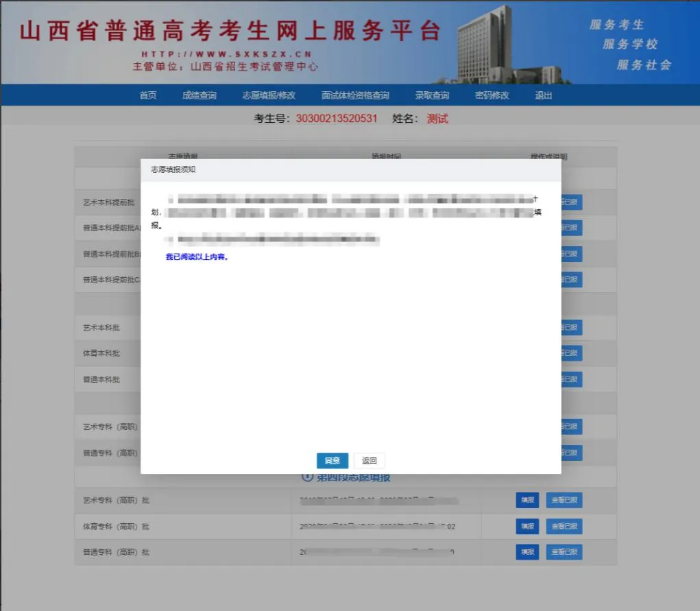Click the 返回 button in the dialog
Viewport: 700px width, 611px height.
point(369,461)
